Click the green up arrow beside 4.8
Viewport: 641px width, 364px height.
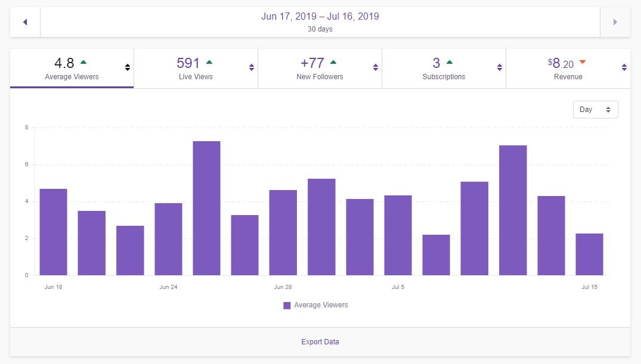click(x=83, y=62)
